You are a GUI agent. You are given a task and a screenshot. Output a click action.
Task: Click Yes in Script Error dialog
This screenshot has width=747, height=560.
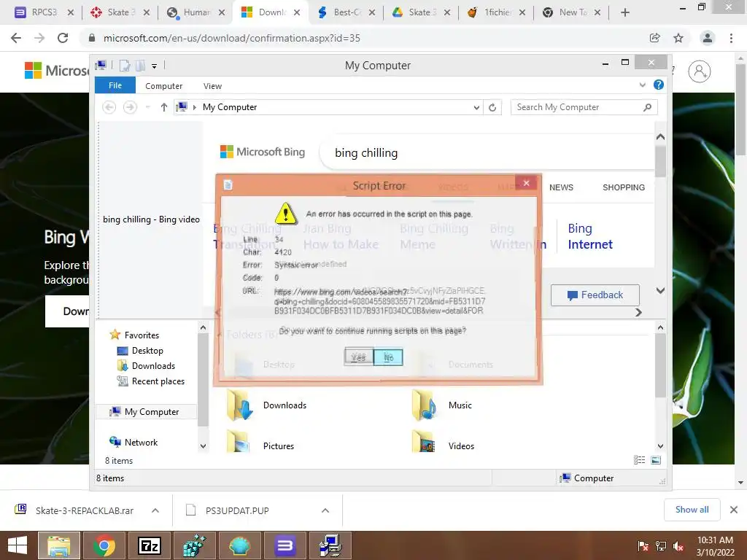pyautogui.click(x=358, y=357)
